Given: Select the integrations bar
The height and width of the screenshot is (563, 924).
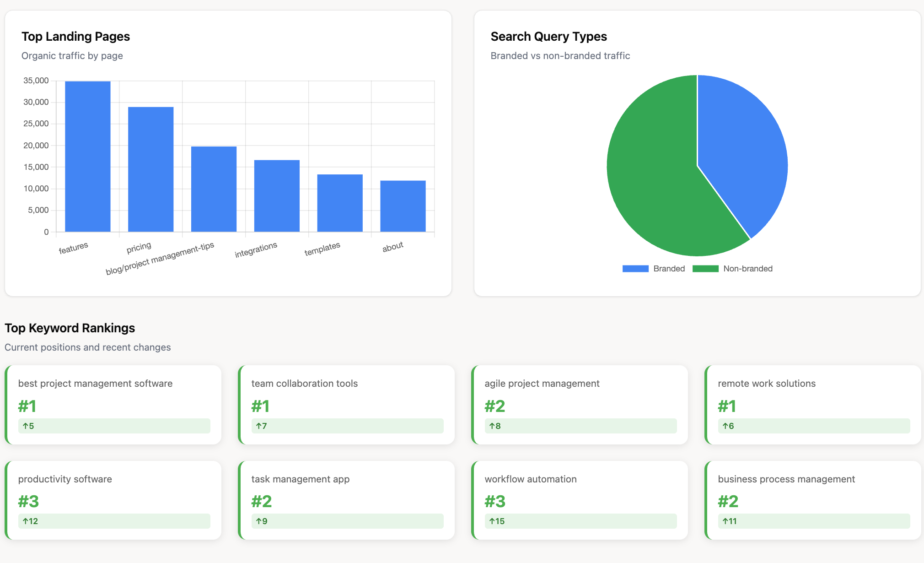Looking at the screenshot, I should [x=276, y=197].
